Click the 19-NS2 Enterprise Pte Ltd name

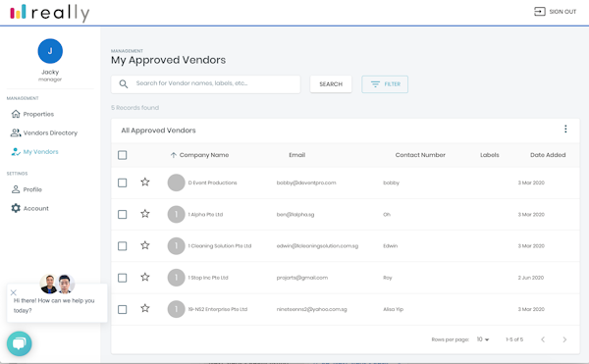click(x=218, y=309)
